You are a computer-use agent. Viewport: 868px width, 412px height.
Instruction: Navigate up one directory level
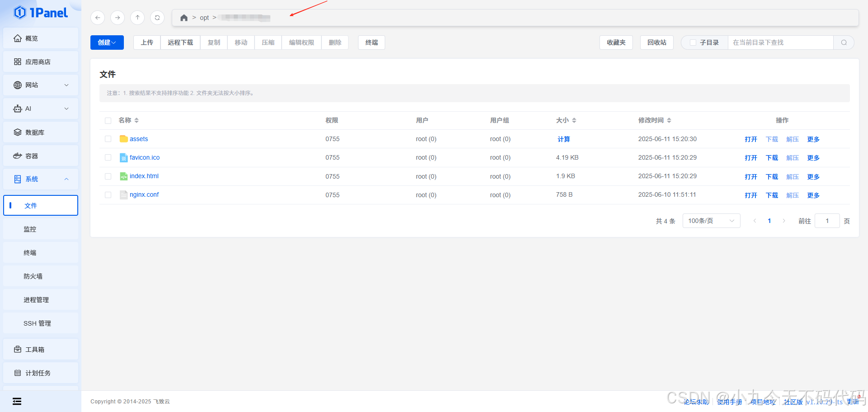(x=137, y=18)
